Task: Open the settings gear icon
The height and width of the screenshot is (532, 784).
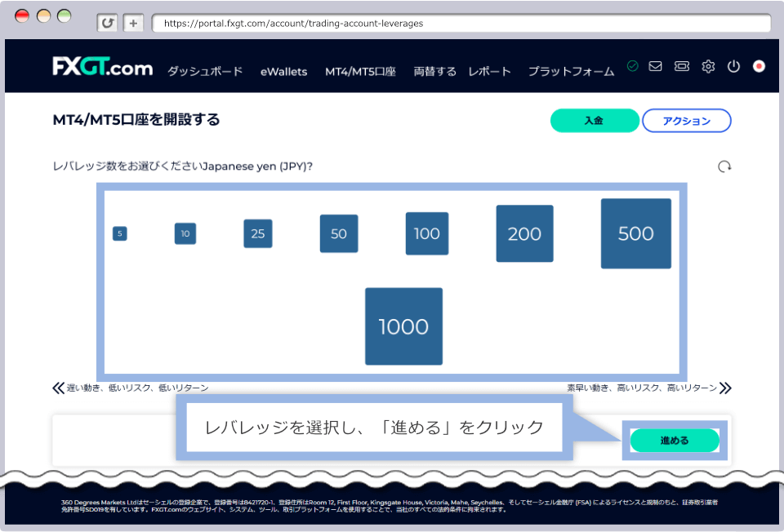Action: 707,66
